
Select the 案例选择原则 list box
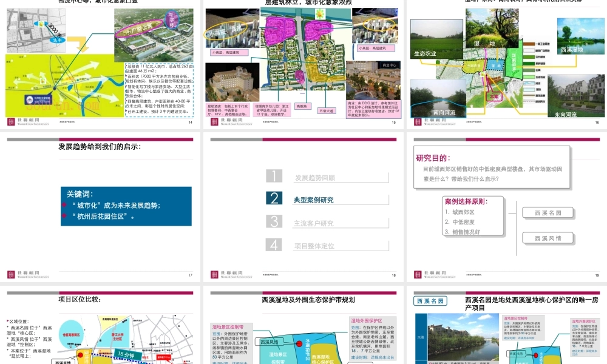tap(473, 216)
